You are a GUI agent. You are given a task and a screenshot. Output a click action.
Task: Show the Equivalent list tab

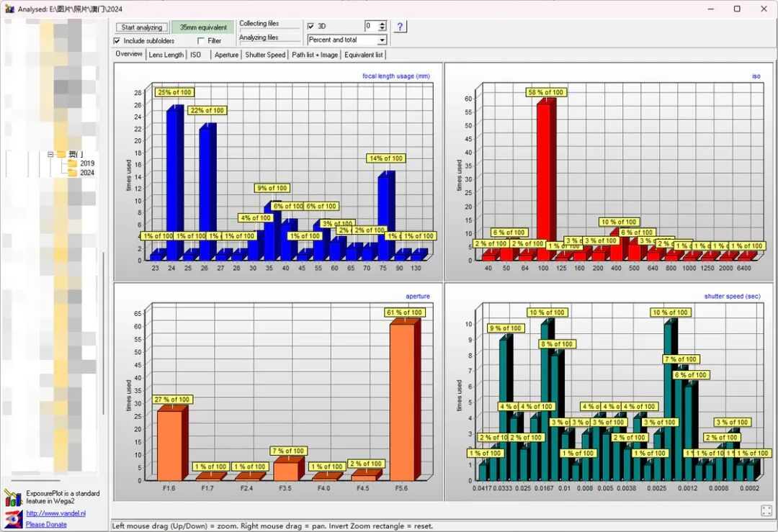(x=363, y=55)
